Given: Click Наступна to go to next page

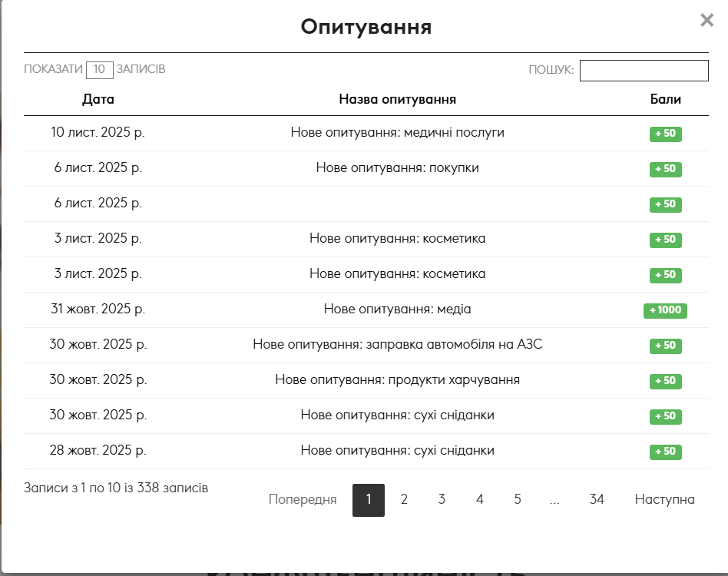Looking at the screenshot, I should point(664,500).
